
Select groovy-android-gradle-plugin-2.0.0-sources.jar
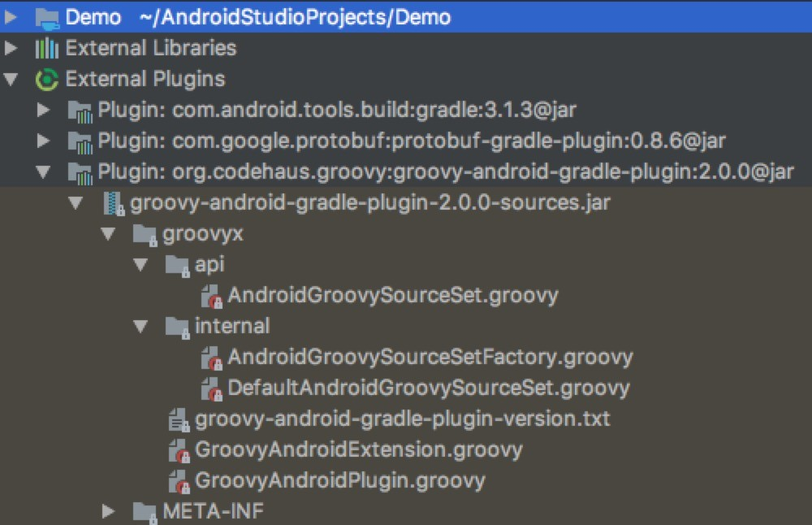[x=370, y=202]
